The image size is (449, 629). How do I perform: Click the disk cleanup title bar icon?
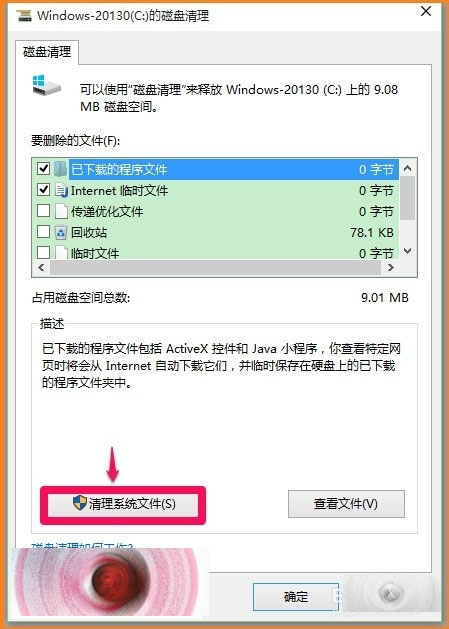(x=24, y=15)
